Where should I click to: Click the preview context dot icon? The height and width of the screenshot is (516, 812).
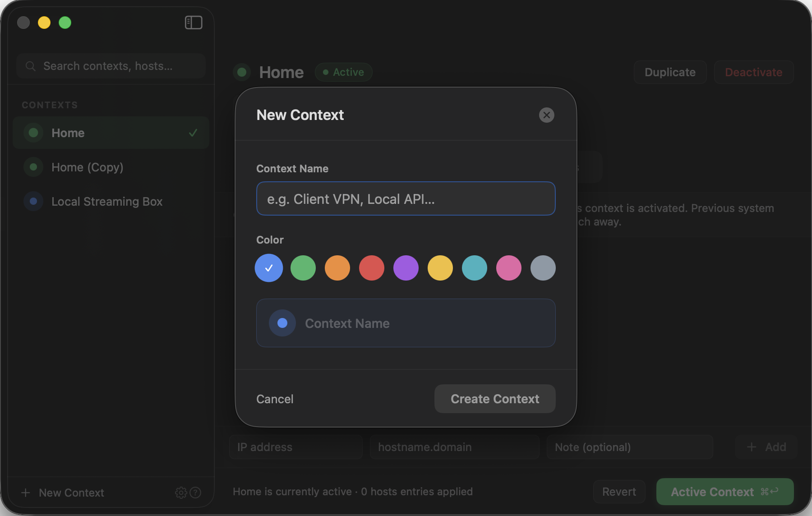click(282, 323)
